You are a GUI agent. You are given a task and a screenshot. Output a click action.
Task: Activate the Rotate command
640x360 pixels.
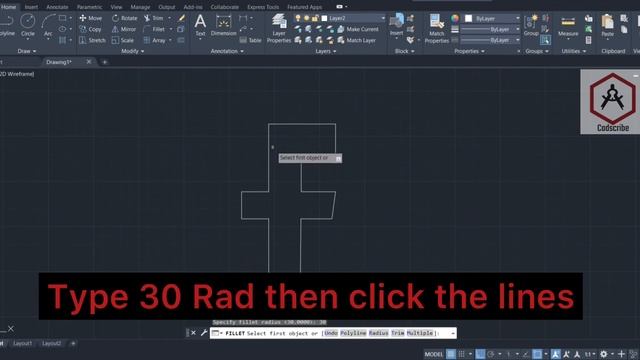click(124, 18)
